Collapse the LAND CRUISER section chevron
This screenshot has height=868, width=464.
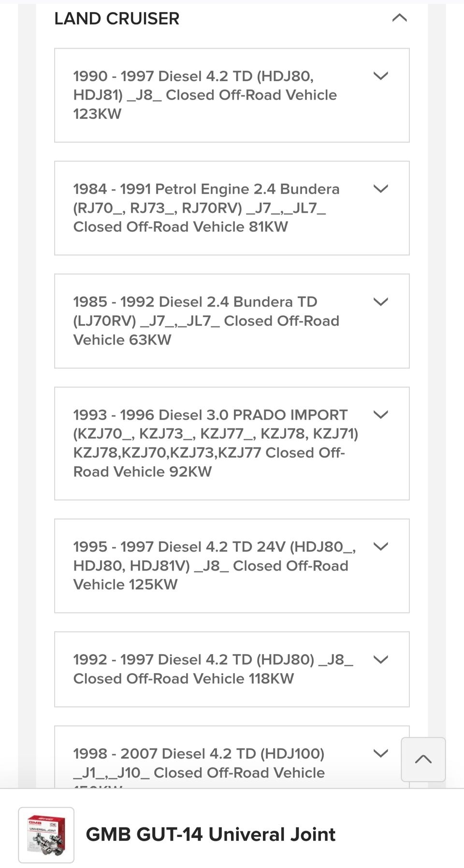point(399,18)
